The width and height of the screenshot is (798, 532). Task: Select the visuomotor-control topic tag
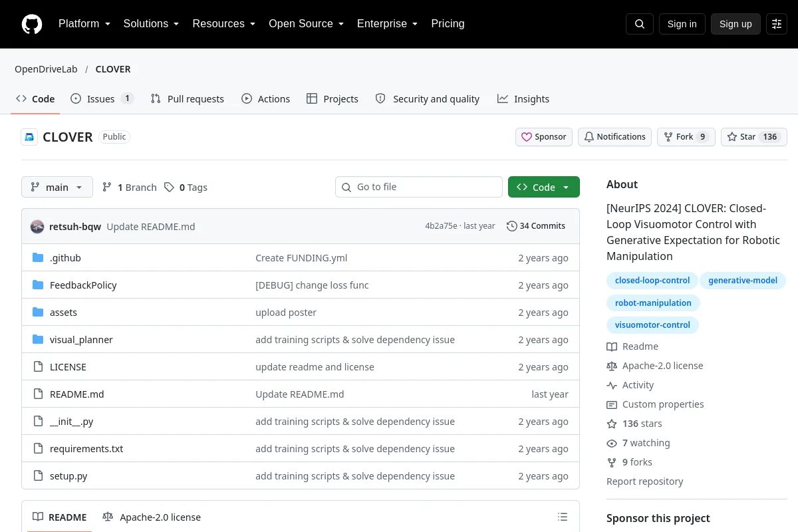[x=652, y=325]
